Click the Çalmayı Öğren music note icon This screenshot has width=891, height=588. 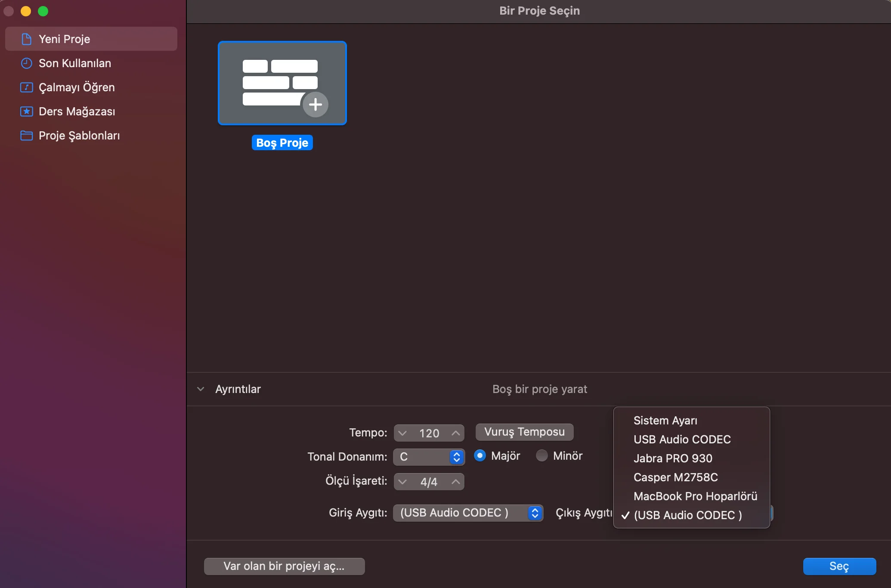click(26, 87)
